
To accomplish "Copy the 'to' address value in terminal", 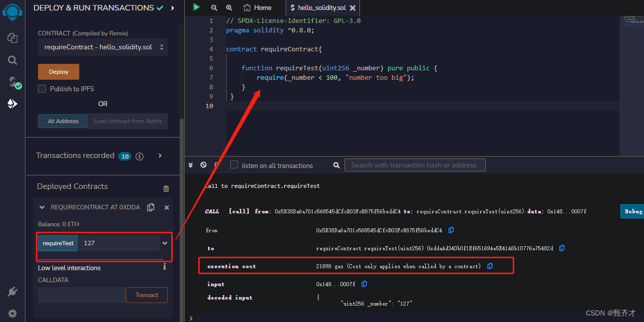I will 562,248.
